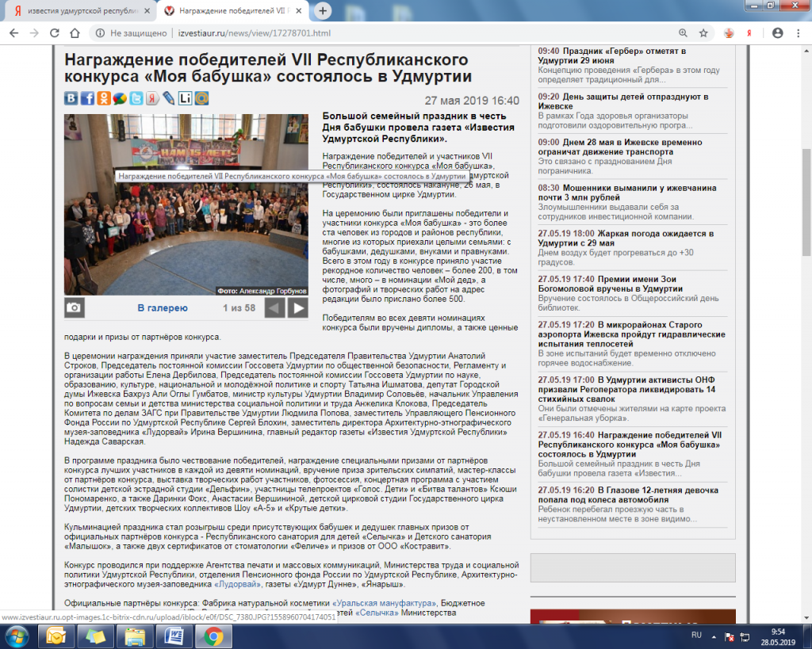The width and height of the screenshot is (812, 649).
Task: Share via the Mail.ru @ icon
Action: tap(202, 99)
